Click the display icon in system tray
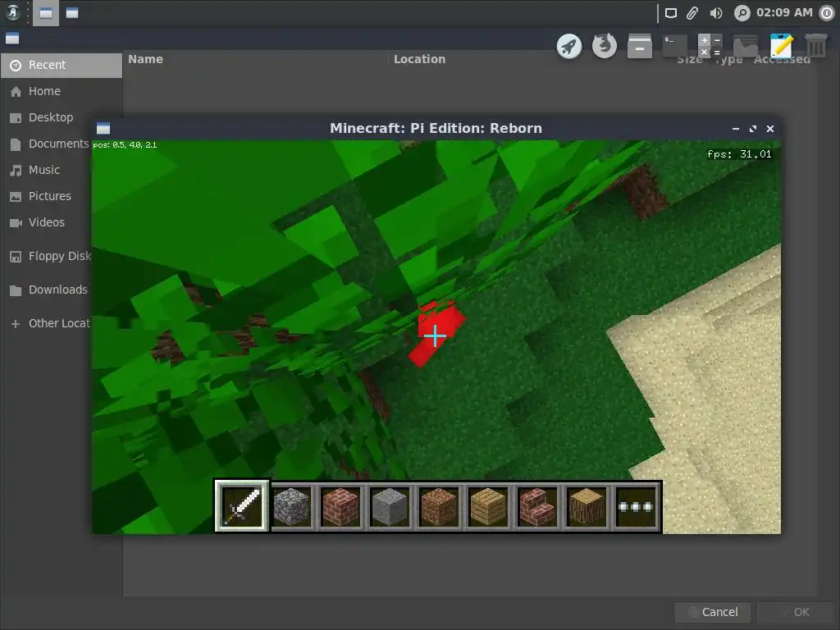The width and height of the screenshot is (840, 630). point(671,13)
